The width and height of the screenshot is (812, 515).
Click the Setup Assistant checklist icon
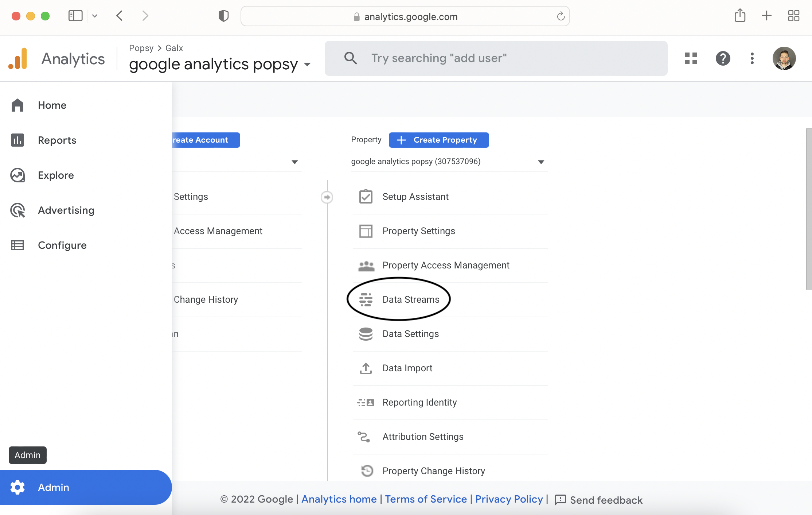[366, 197]
